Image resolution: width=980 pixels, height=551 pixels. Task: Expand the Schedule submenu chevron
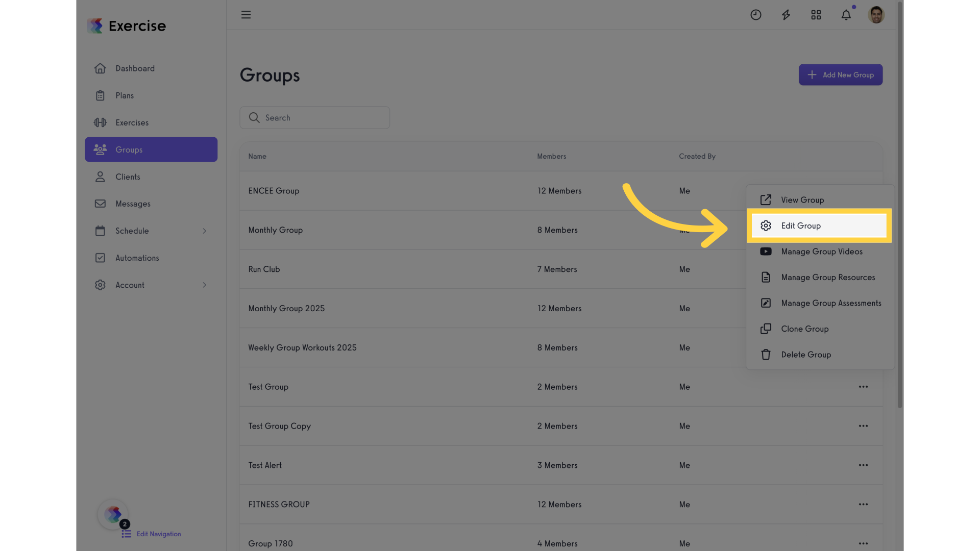click(205, 231)
